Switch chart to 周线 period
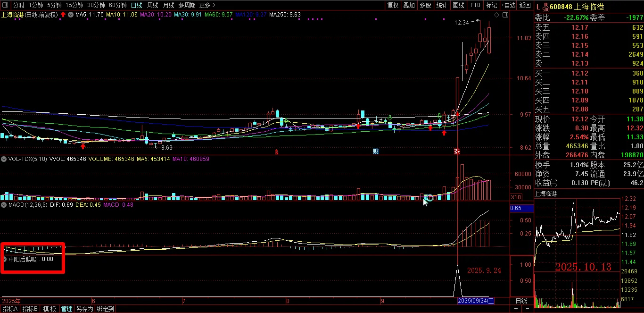This screenshot has height=313, width=644. (153, 5)
